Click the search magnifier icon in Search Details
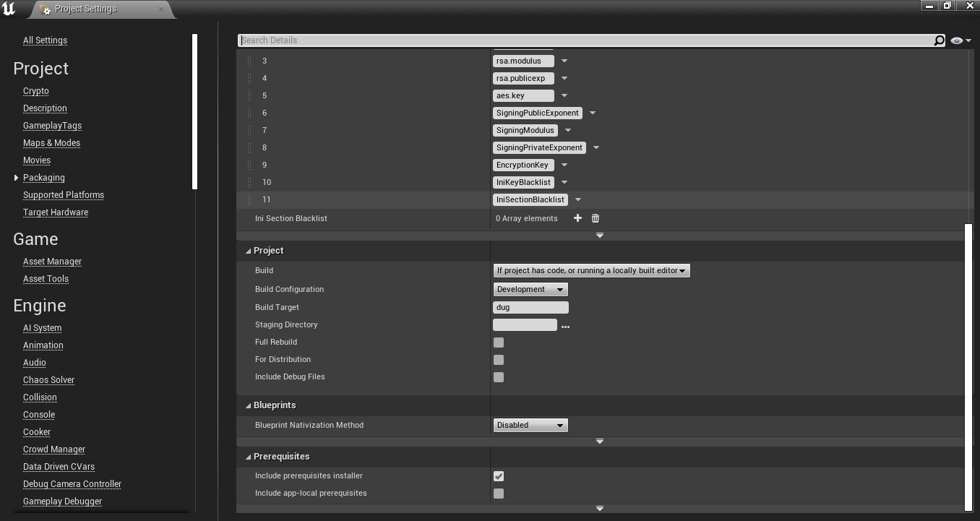This screenshot has width=980, height=521. click(939, 40)
